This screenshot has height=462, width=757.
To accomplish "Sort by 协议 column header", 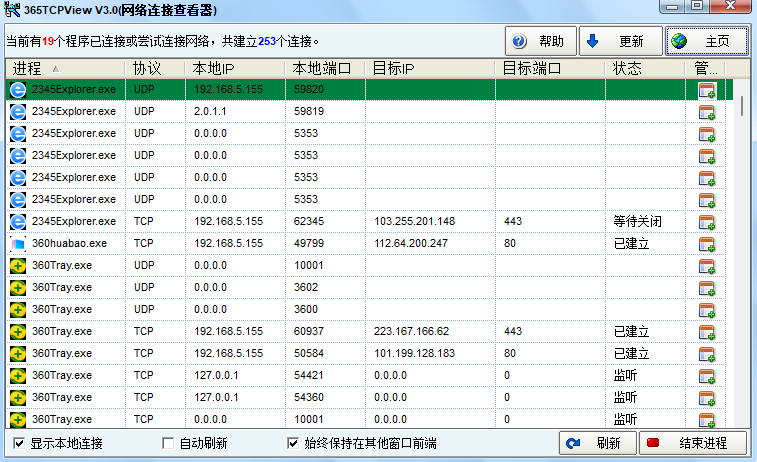I will click(155, 69).
